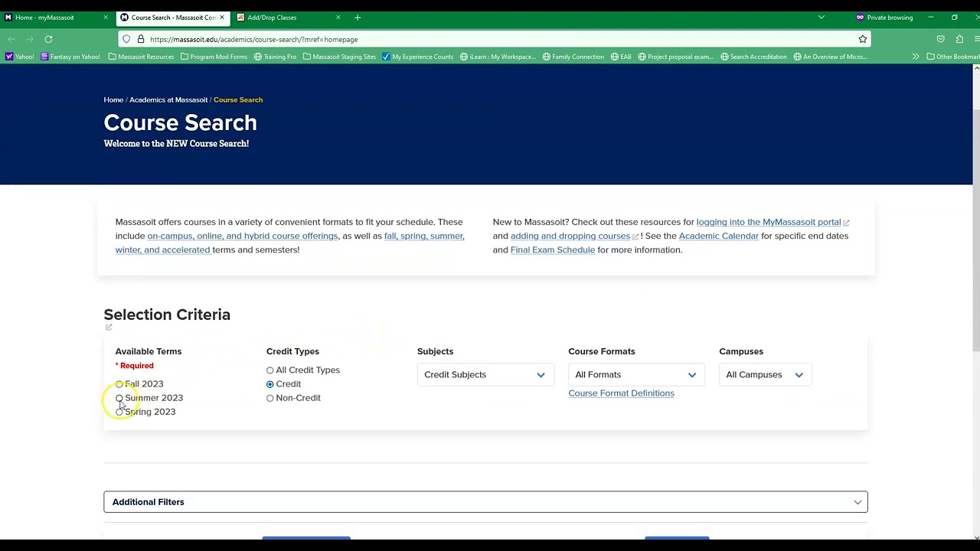Click the edit link icon under Selection Criteria
This screenshot has height=551, width=980.
coord(109,328)
